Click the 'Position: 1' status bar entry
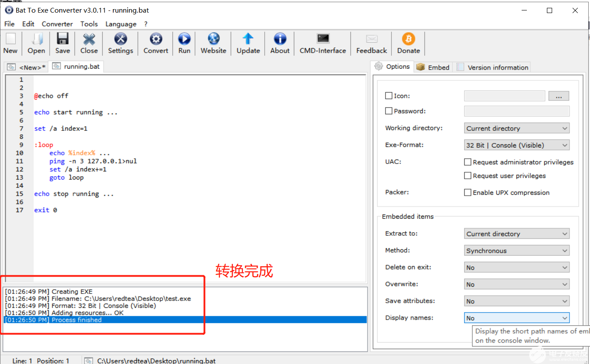The image size is (590, 364). (x=53, y=361)
